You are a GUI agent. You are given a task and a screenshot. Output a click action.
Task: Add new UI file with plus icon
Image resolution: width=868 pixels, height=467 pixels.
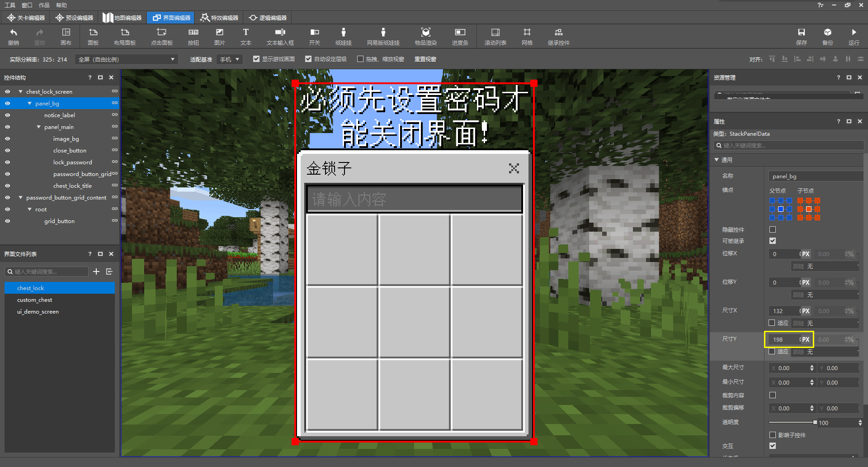tap(96, 272)
